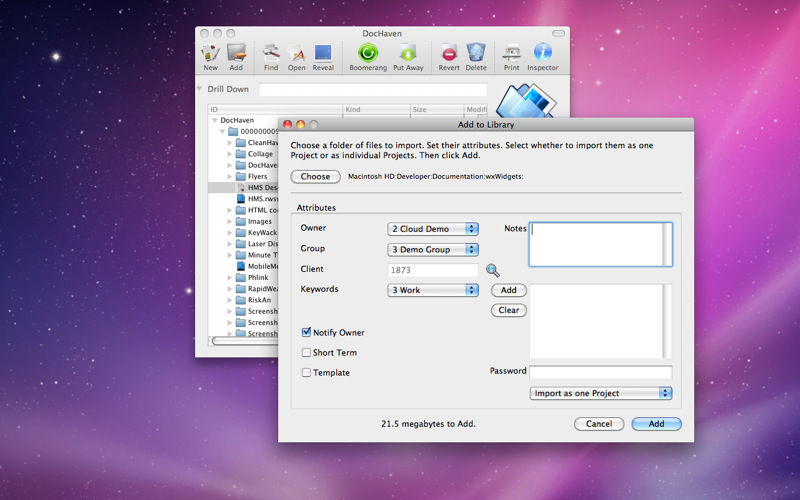This screenshot has width=800, height=500.
Task: Click the Cancel button in Add to Library
Action: coord(599,423)
